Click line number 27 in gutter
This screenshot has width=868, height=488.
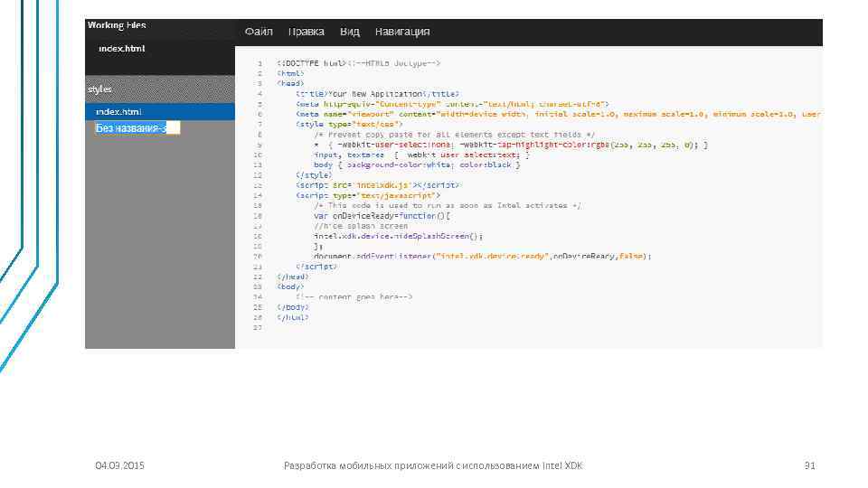point(258,328)
